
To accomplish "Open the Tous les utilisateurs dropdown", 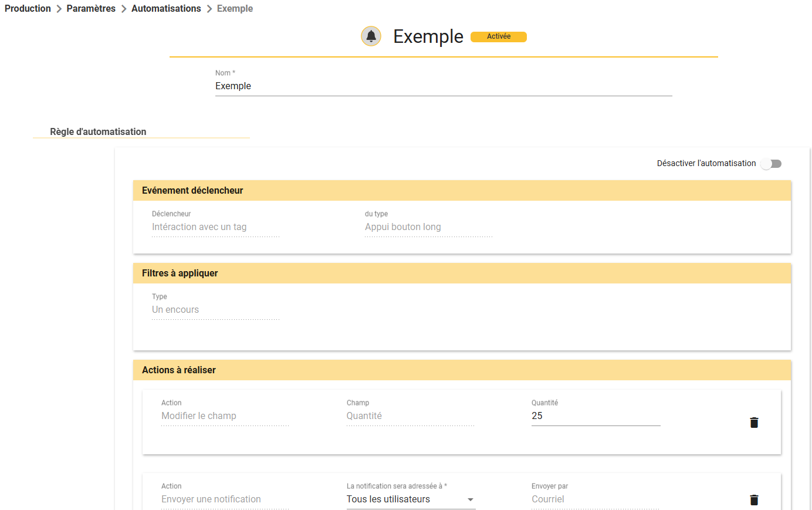I will tap(411, 499).
